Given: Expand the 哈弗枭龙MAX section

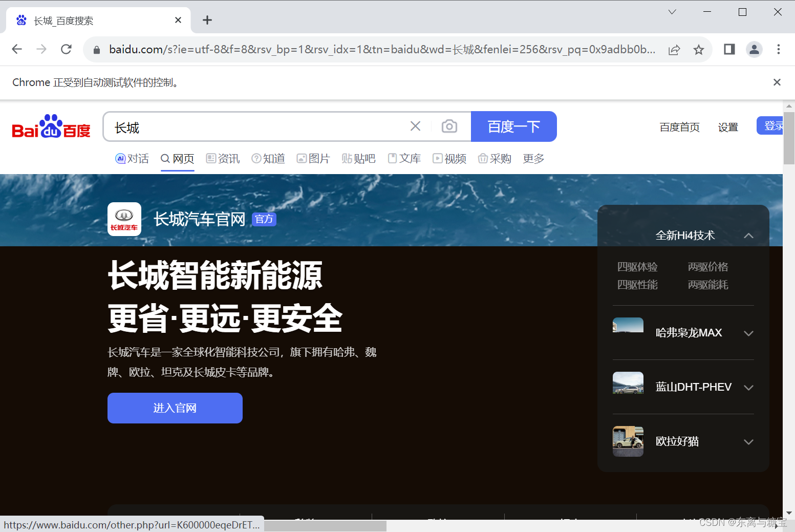Looking at the screenshot, I should pyautogui.click(x=748, y=333).
